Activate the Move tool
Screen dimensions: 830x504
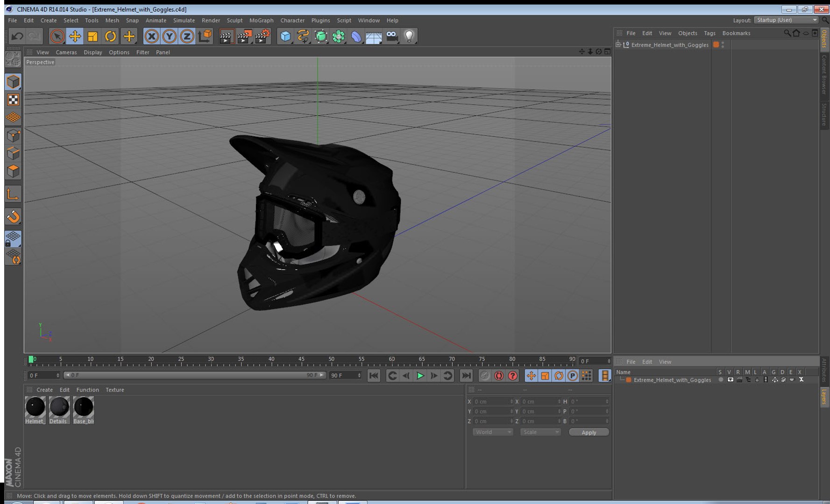tap(75, 36)
